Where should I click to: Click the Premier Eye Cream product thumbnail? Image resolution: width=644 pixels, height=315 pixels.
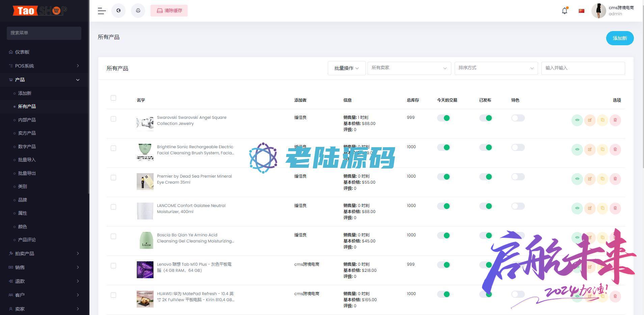145,182
